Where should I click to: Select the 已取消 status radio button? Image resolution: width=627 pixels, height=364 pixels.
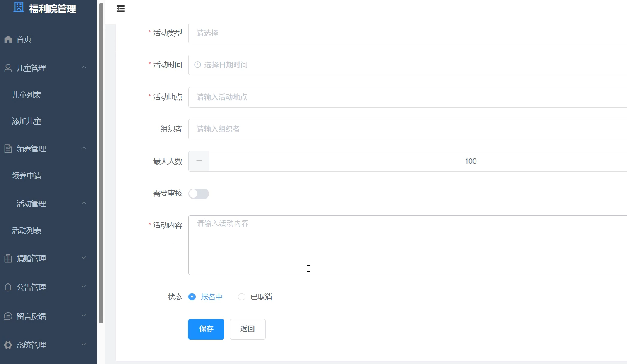242,297
